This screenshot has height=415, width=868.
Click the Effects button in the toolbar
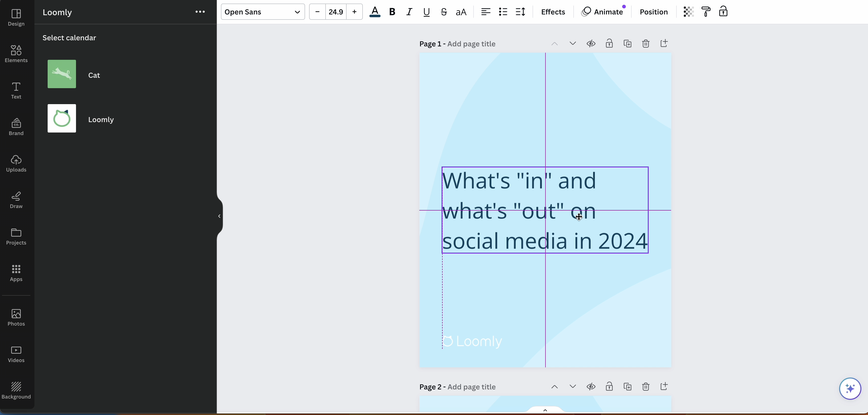[552, 12]
